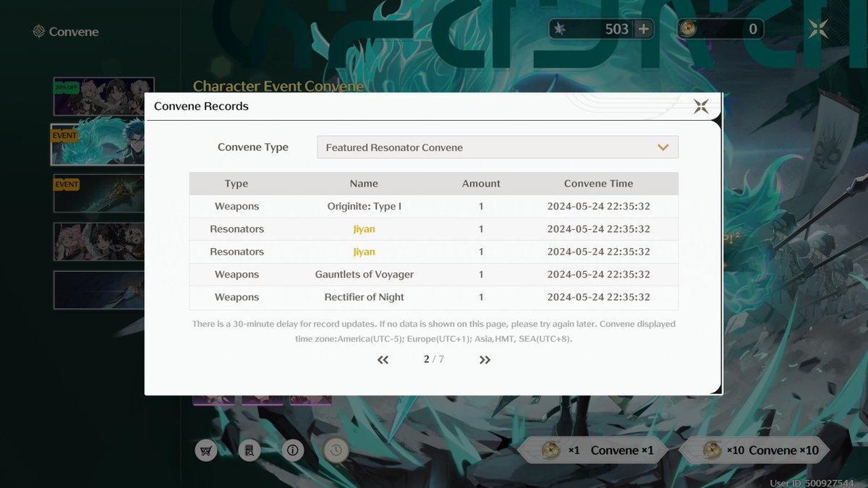Click the Convene Type label
868x488 pixels.
253,147
